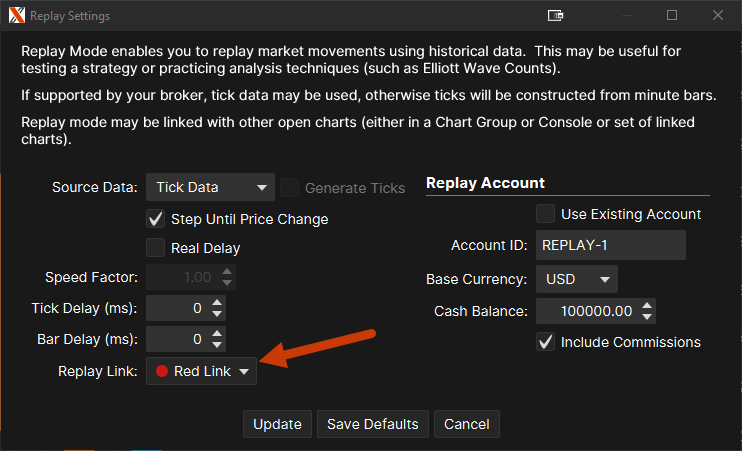Viewport: 742px width, 451px height.
Task: Decrease Tick Delay with the down arrow
Action: pos(218,313)
